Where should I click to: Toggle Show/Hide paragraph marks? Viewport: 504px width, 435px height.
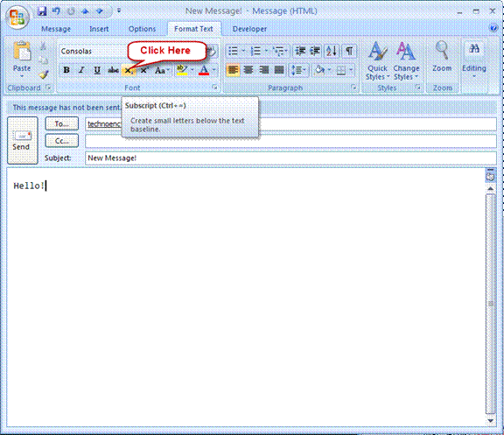click(349, 51)
